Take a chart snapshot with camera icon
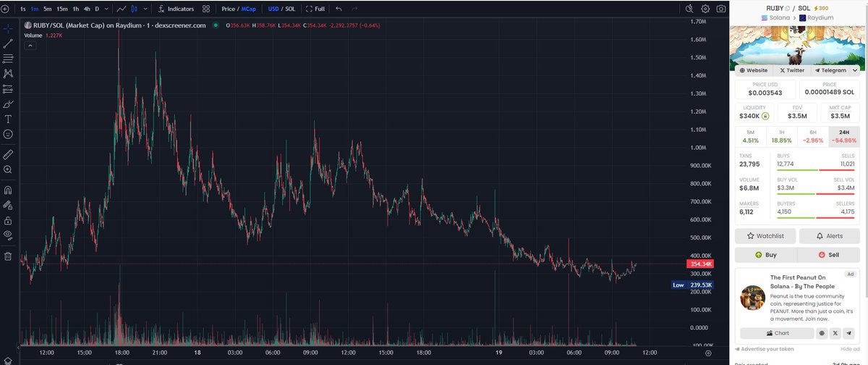The image size is (868, 365). coord(721,9)
